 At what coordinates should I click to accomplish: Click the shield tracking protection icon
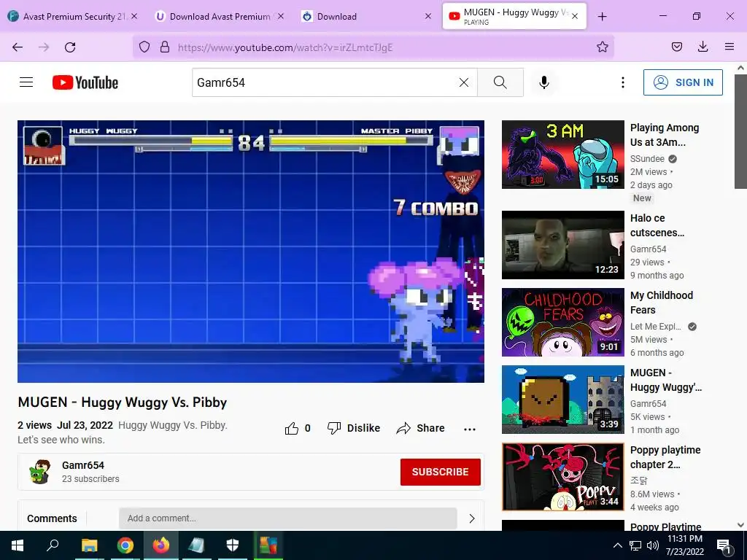coord(144,47)
